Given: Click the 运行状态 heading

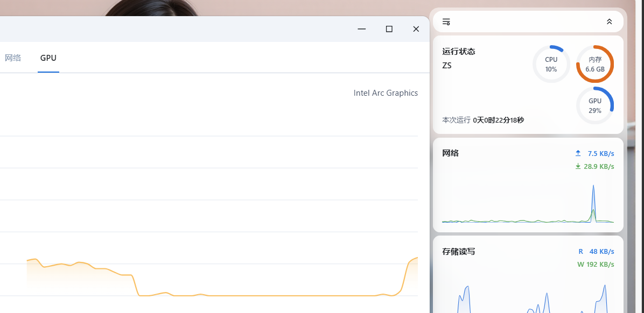Looking at the screenshot, I should 459,52.
